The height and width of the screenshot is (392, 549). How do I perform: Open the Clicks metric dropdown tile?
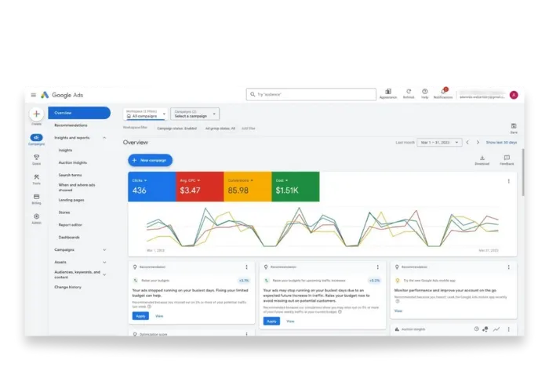152,187
